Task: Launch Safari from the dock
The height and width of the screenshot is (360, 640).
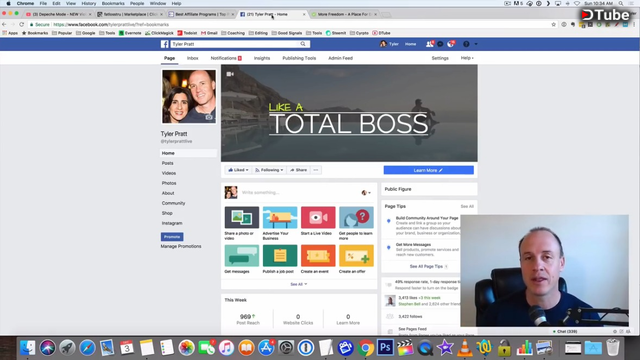Action: 87,348
